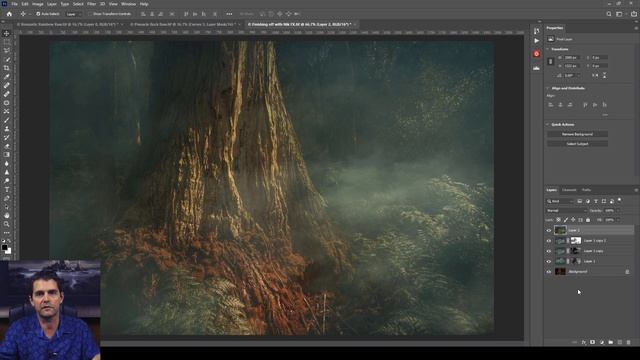
Task: Select the Lasso tool
Action: point(7,51)
